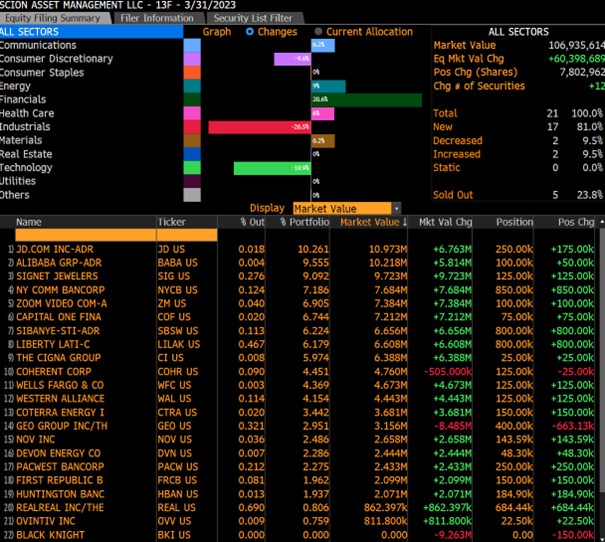Switch graph to Current Allocation

pyautogui.click(x=319, y=32)
